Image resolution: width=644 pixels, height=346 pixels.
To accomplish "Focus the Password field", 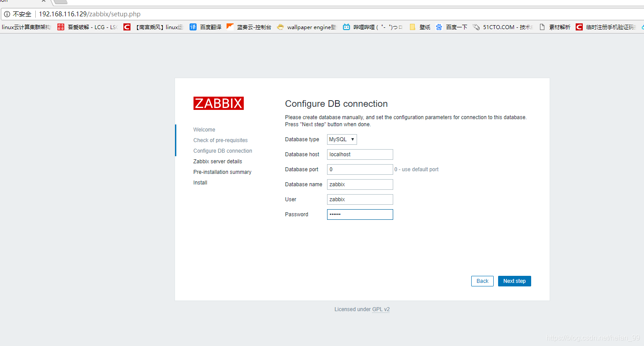I will pyautogui.click(x=360, y=214).
